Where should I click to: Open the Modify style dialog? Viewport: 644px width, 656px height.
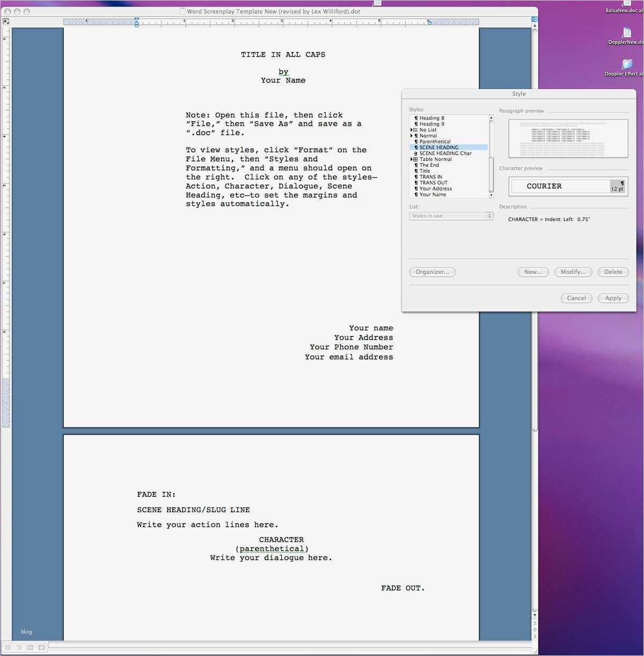(573, 272)
